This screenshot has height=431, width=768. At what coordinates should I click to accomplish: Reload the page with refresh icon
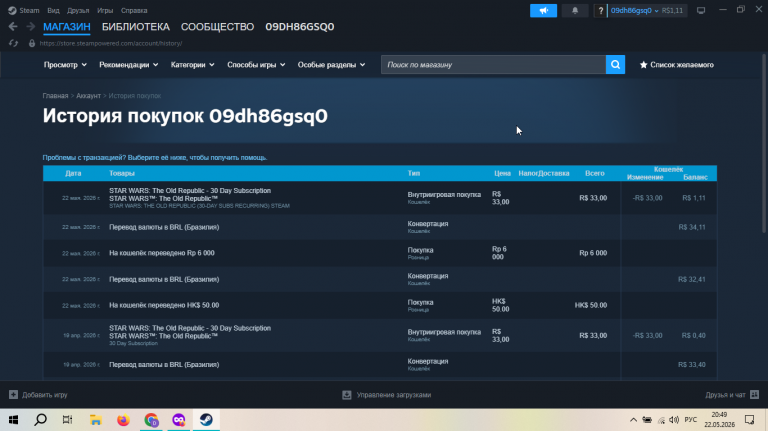click(x=13, y=43)
